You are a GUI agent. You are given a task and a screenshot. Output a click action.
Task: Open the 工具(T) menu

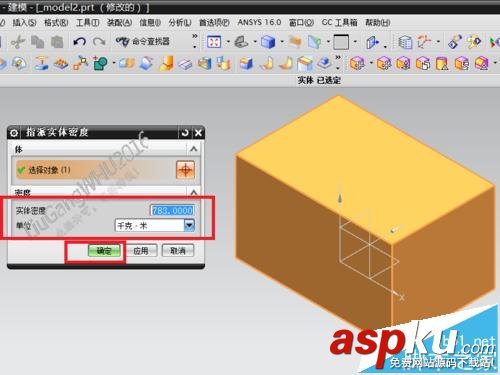[x=88, y=23]
